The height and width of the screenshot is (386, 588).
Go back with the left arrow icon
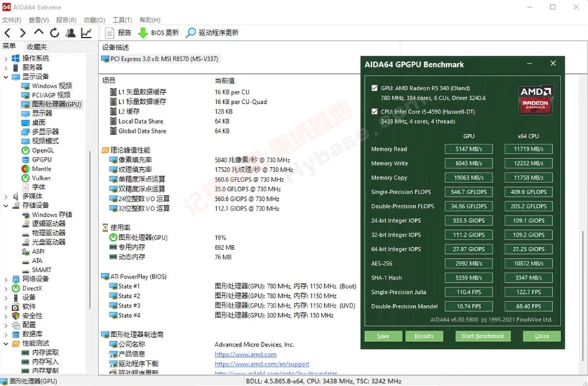click(x=8, y=32)
